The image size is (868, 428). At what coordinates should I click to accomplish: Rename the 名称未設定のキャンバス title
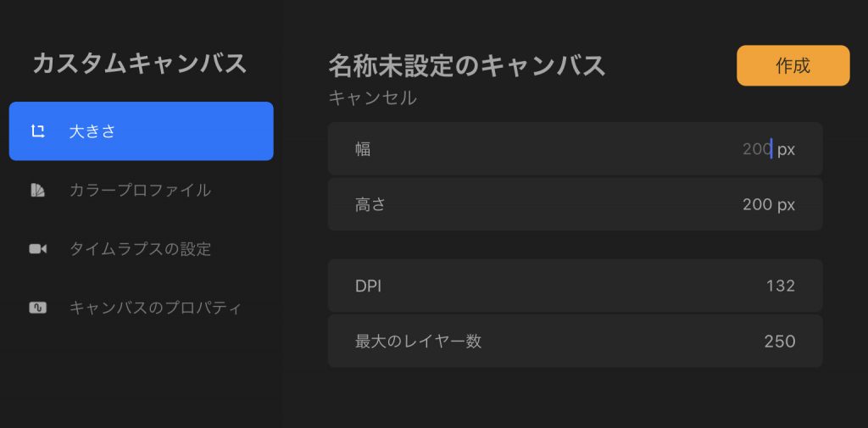(x=466, y=66)
